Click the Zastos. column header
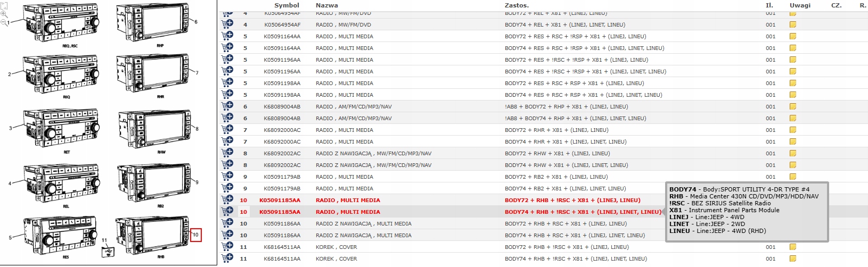This screenshot has height=267, width=868. click(x=516, y=5)
